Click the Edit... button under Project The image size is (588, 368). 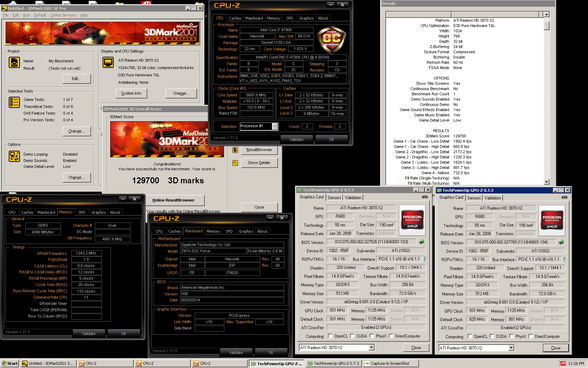[76, 79]
